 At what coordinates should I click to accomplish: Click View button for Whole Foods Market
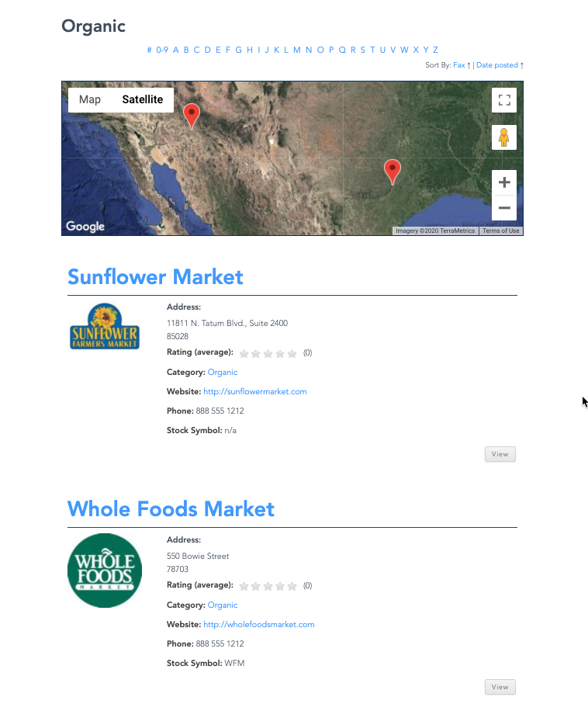point(500,687)
